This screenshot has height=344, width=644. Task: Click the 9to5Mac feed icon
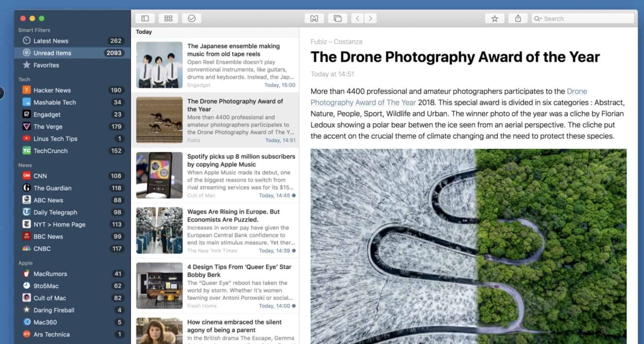pyautogui.click(x=26, y=286)
